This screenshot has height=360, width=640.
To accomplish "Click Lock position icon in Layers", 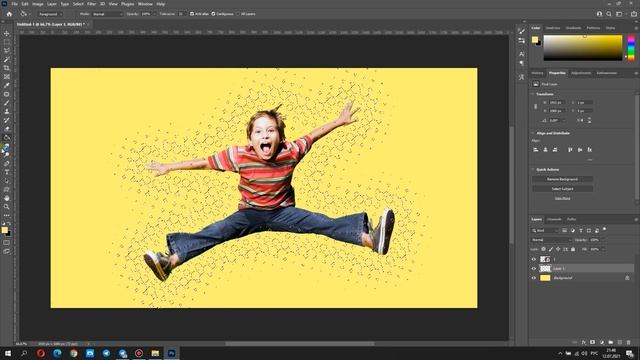I will [558, 249].
